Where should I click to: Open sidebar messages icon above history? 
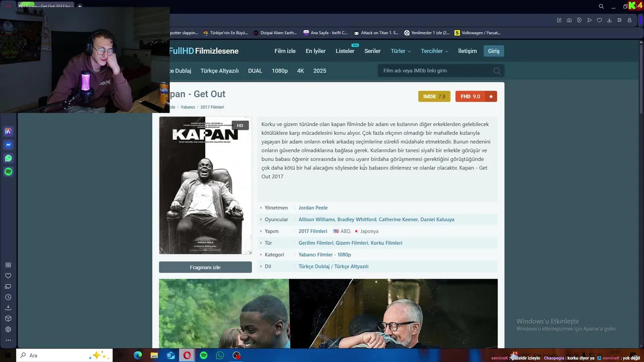click(x=8, y=287)
